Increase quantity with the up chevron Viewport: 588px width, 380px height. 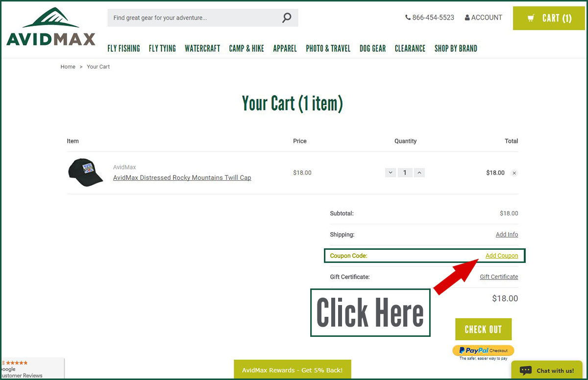point(419,173)
